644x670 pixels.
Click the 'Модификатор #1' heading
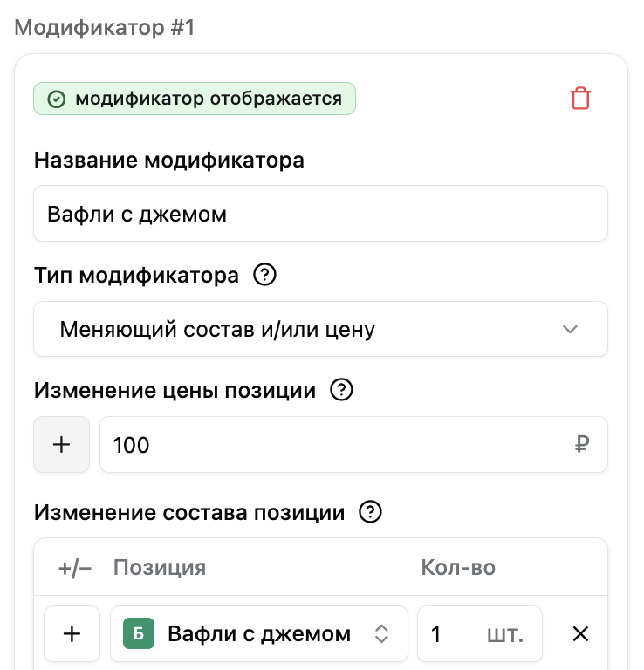(104, 28)
